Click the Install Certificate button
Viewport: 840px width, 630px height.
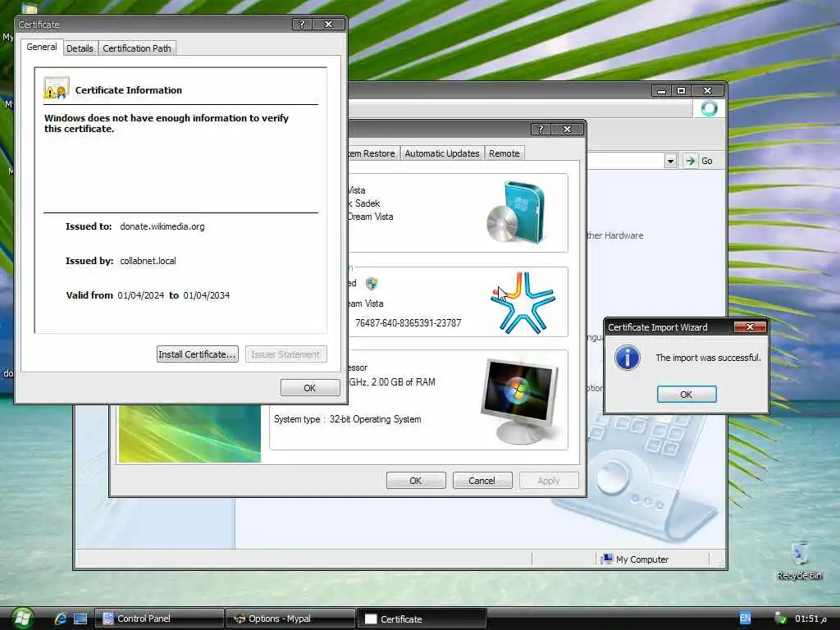coord(197,354)
